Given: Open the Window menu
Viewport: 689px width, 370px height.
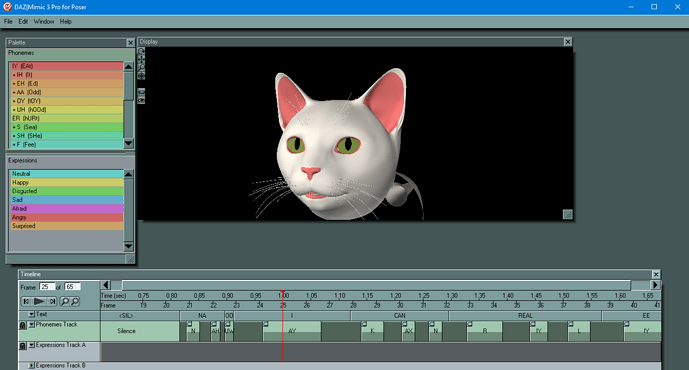Looking at the screenshot, I should tap(44, 22).
